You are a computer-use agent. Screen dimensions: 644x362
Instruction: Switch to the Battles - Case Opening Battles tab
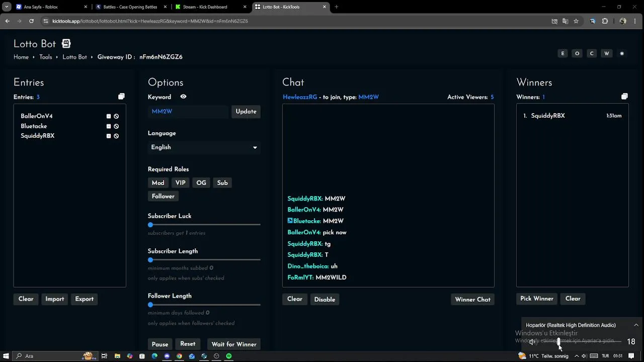tap(130, 7)
